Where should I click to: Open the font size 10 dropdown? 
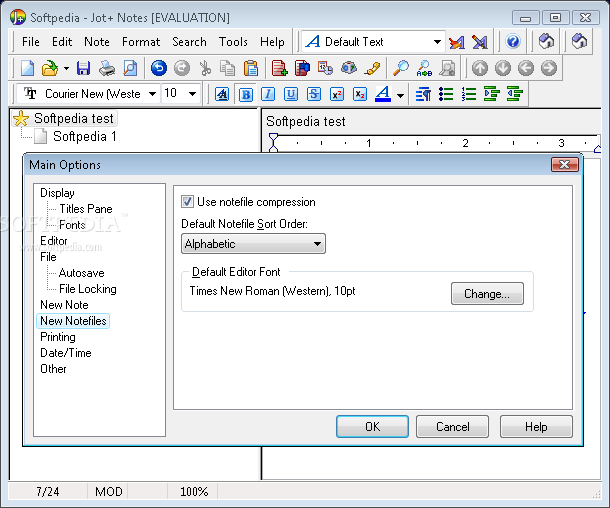coord(192,94)
